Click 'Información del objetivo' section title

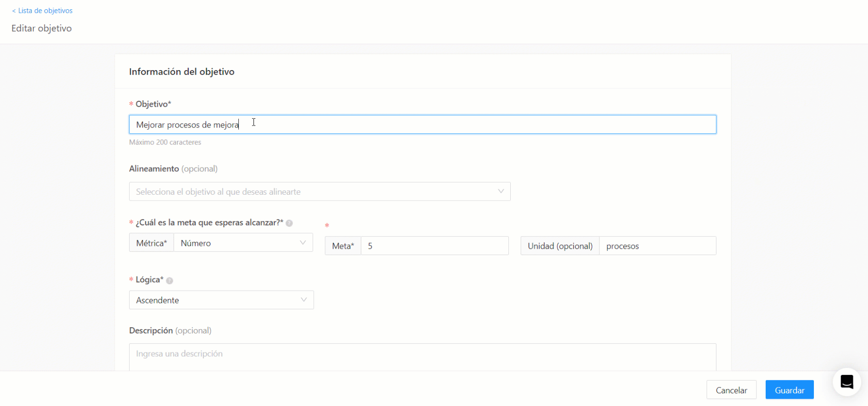tap(182, 72)
